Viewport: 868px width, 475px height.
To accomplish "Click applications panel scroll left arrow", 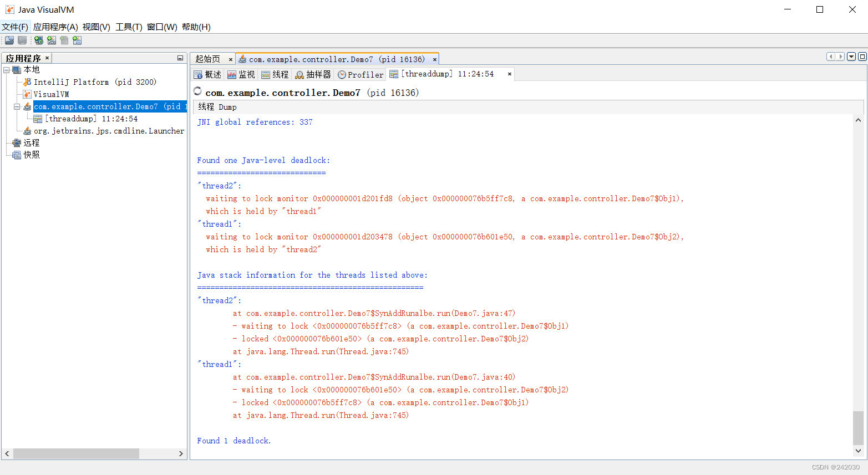I will pos(7,453).
